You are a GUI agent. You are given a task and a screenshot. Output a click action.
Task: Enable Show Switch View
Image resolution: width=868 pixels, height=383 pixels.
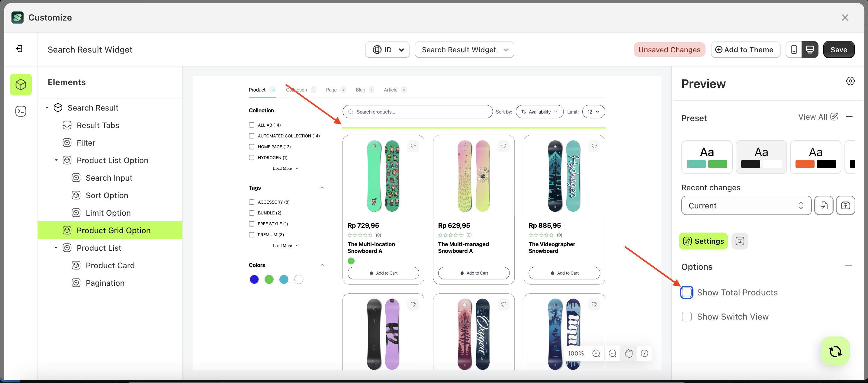(x=687, y=316)
